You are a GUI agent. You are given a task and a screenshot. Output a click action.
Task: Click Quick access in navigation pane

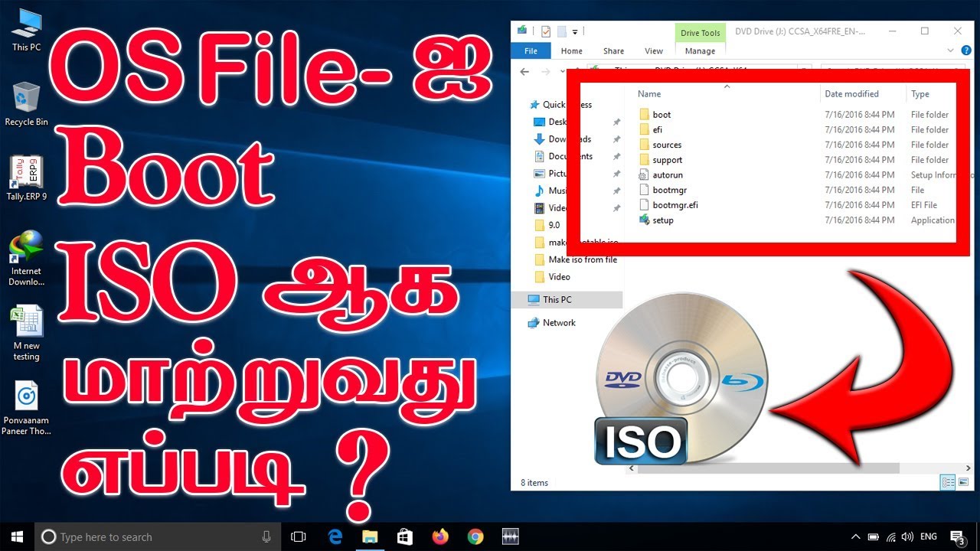pos(567,105)
